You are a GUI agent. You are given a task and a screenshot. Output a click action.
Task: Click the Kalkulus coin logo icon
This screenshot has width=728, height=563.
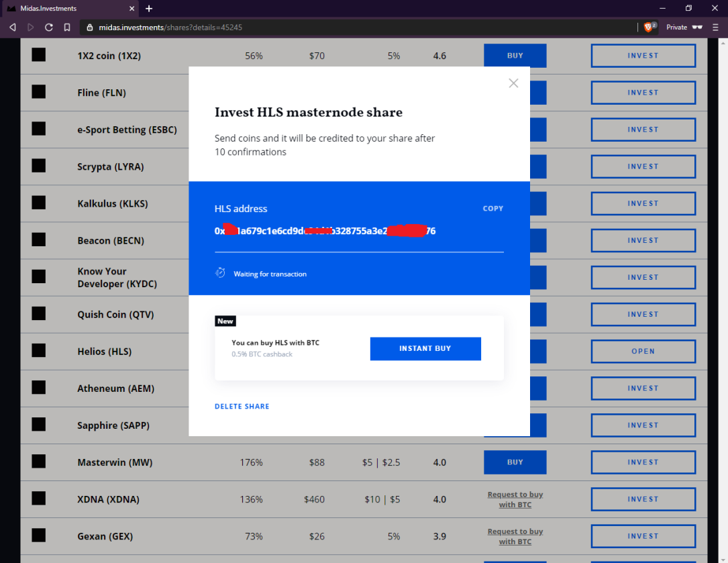coord(38,203)
